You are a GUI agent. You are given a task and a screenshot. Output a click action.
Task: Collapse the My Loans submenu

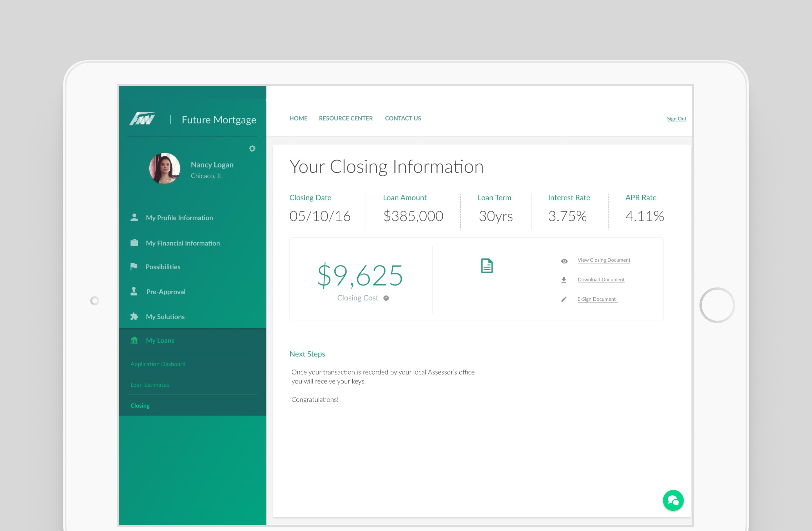[x=160, y=340]
